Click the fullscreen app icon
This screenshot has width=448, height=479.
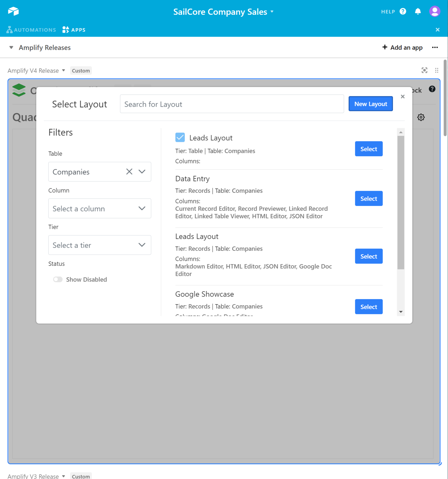point(424,70)
